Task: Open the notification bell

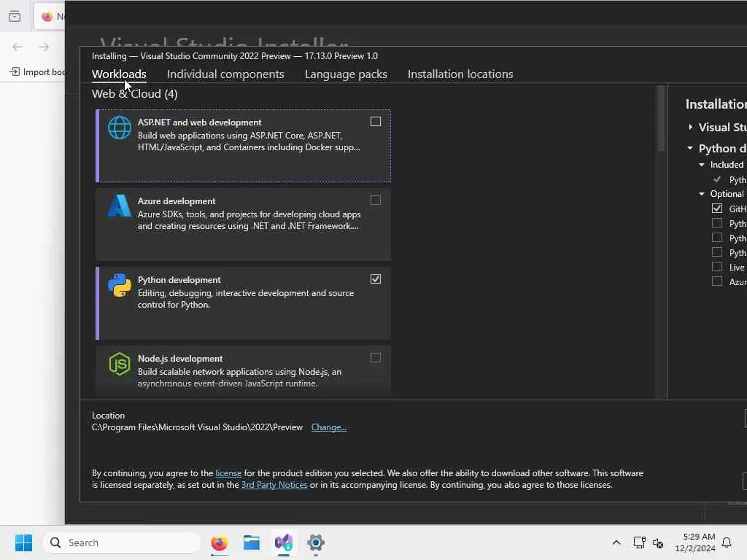Action: (727, 542)
